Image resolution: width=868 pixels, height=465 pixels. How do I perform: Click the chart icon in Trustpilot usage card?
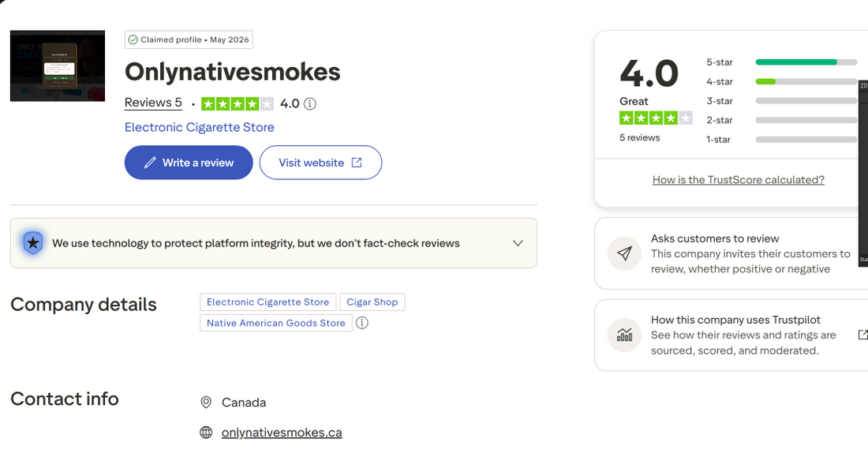pyautogui.click(x=624, y=335)
